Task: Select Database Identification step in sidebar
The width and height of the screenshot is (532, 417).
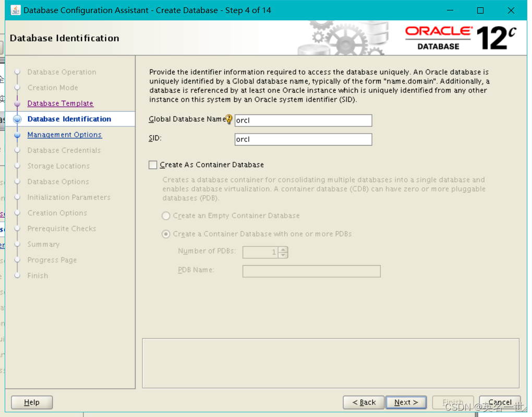Action: [x=69, y=119]
